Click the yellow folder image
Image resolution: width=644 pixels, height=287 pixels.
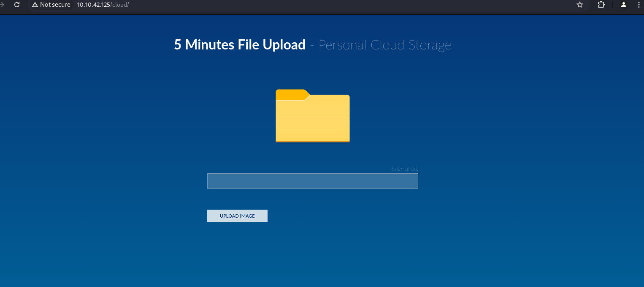pyautogui.click(x=312, y=120)
